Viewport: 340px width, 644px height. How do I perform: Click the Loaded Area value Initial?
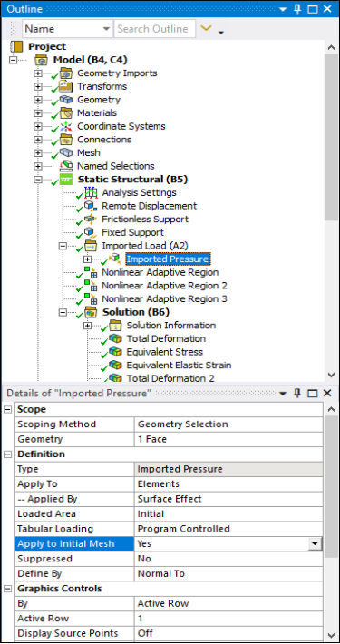coord(228,513)
